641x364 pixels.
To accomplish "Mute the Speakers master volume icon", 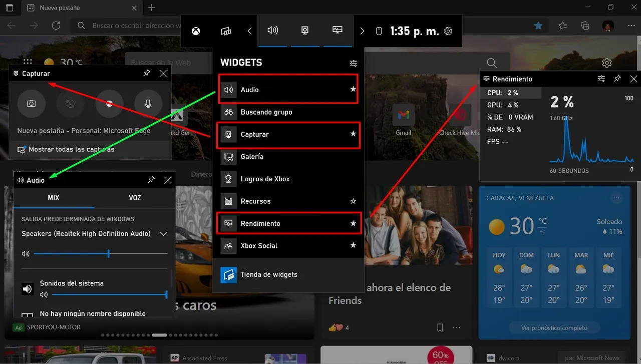I will pos(26,254).
